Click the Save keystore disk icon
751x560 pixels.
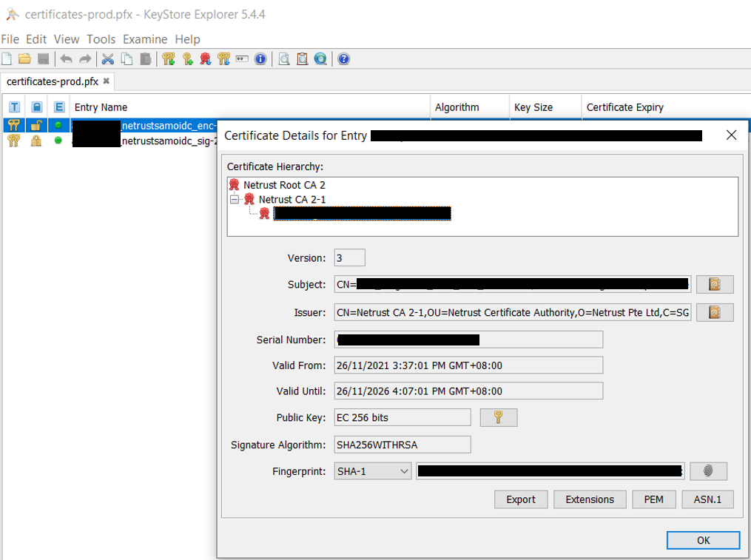(43, 59)
